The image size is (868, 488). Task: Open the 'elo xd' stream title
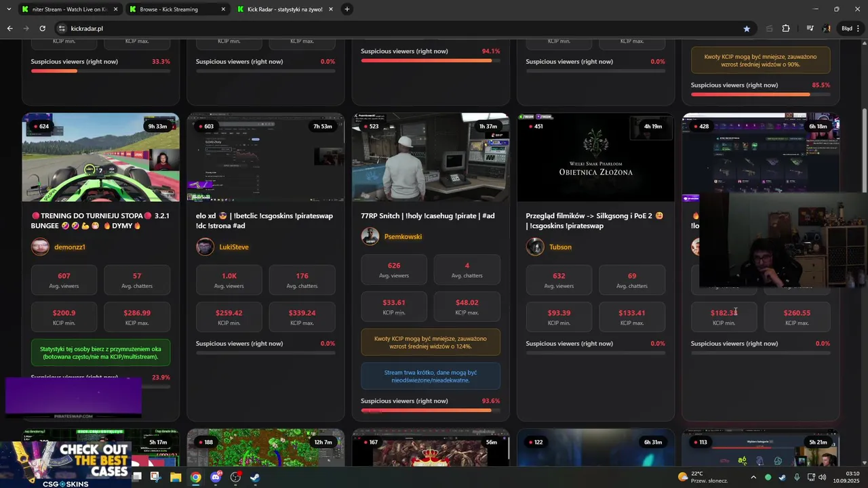(x=264, y=220)
